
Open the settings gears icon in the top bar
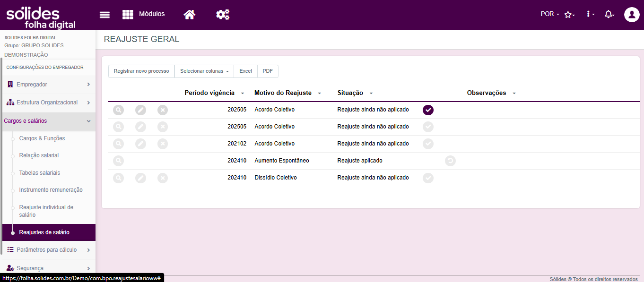coord(223,15)
